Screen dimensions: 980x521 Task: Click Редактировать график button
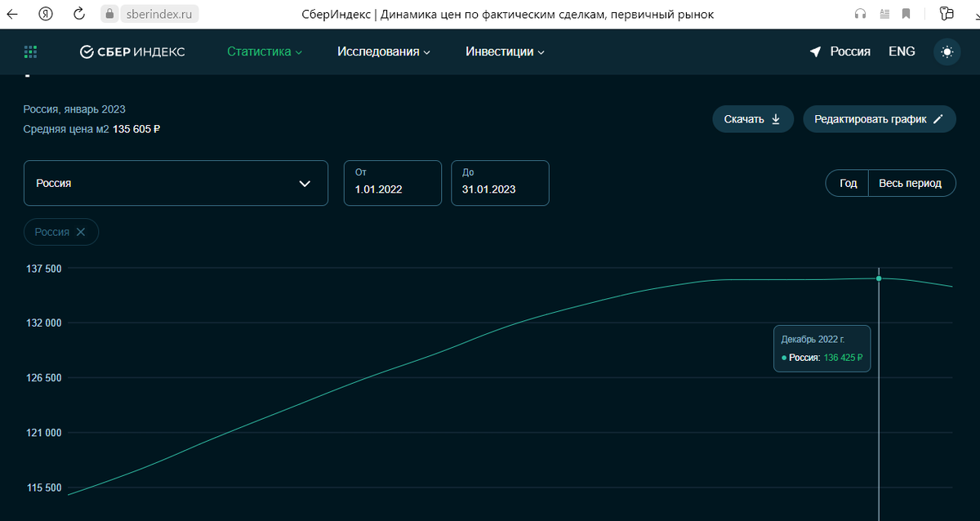pos(880,119)
